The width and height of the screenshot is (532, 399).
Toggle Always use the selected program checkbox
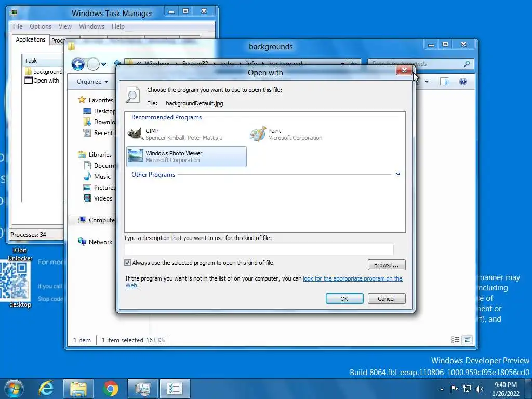[128, 262]
